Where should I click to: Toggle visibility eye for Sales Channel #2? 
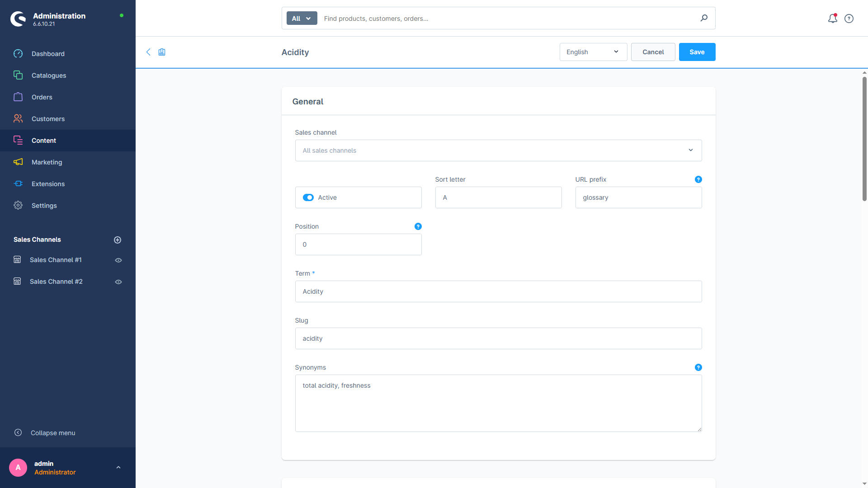pyautogui.click(x=118, y=282)
